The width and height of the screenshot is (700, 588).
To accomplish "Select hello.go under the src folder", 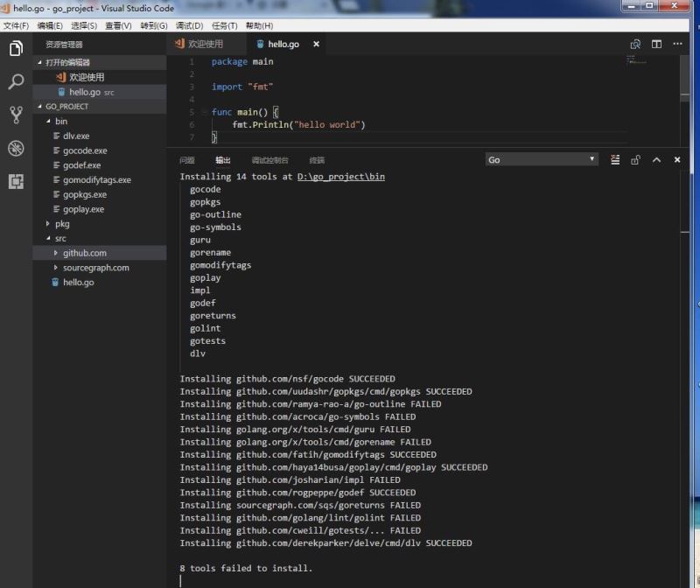I will point(79,282).
